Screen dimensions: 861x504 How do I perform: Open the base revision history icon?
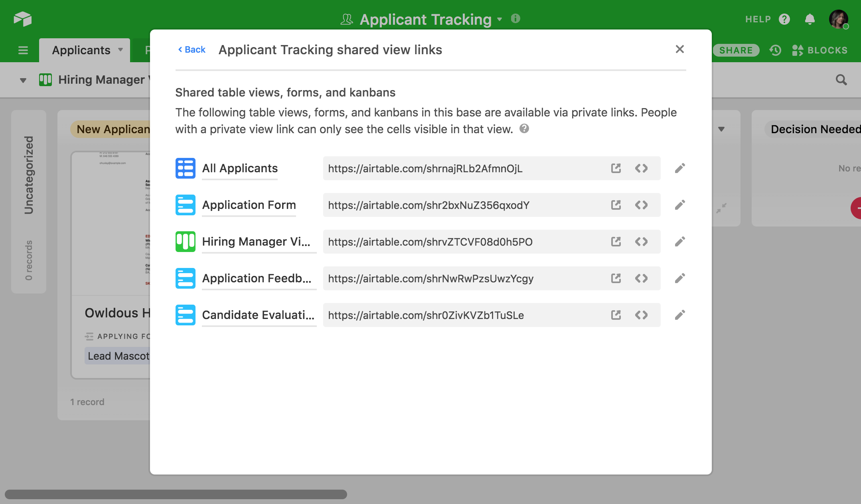(x=776, y=50)
